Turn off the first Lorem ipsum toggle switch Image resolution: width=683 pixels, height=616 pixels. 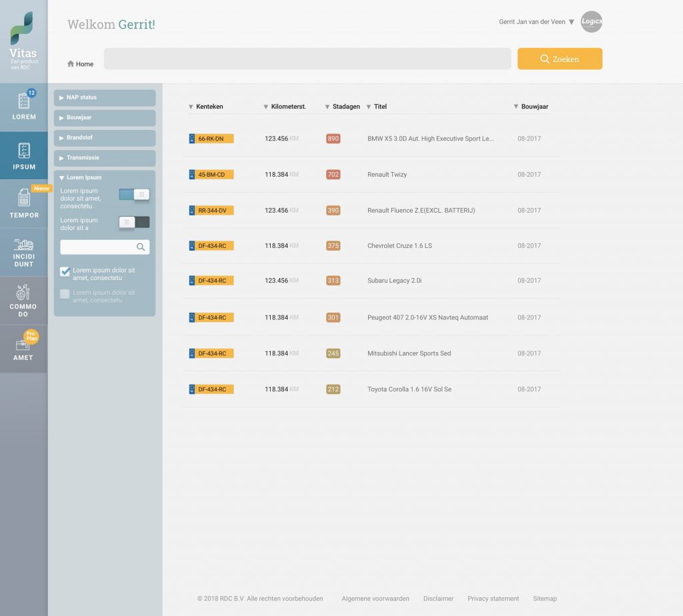pyautogui.click(x=134, y=195)
